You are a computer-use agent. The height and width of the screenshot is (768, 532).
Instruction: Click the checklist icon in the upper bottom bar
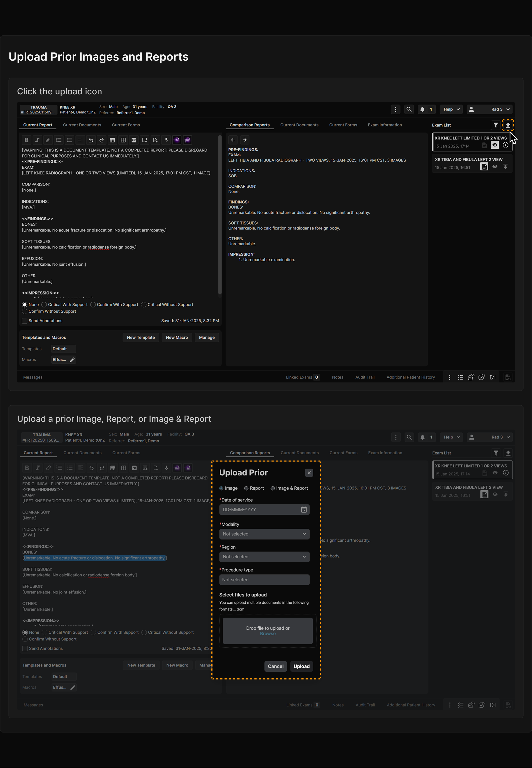coord(460,377)
